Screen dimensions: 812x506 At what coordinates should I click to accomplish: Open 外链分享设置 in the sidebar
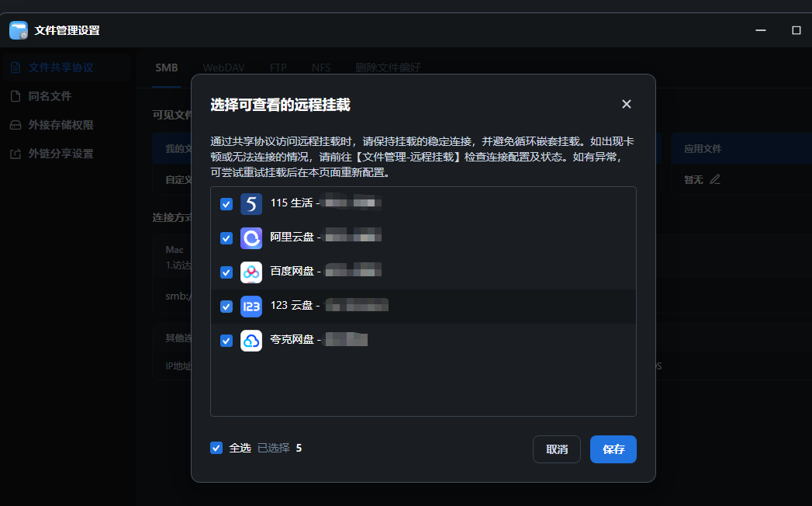(66, 154)
